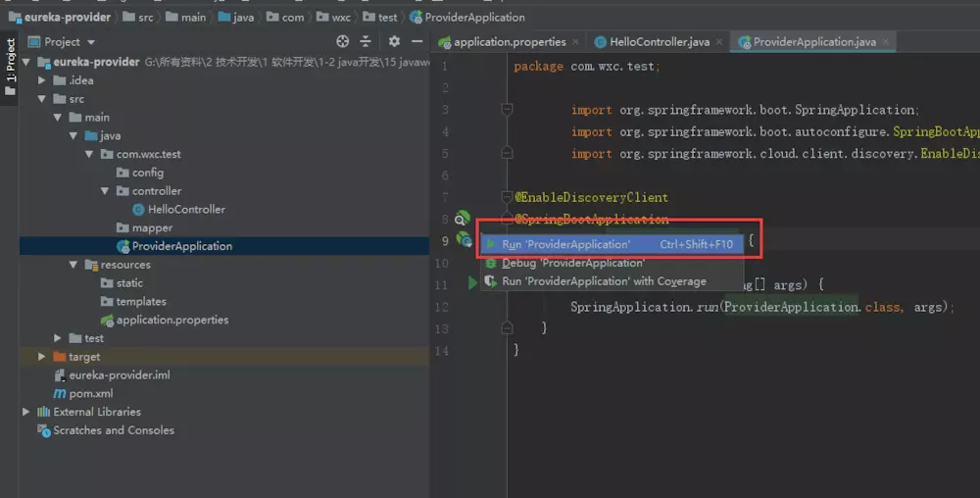The image size is (980, 498).
Task: Choose Run 'ProviderApplication' with Coverage
Action: click(612, 281)
